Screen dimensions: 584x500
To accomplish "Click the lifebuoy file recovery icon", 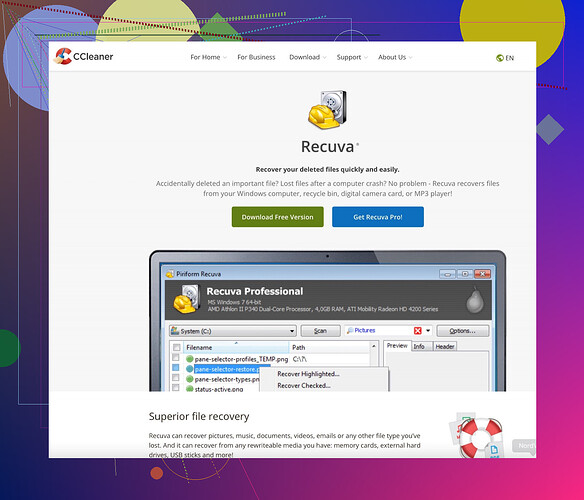I will pyautogui.click(x=480, y=437).
